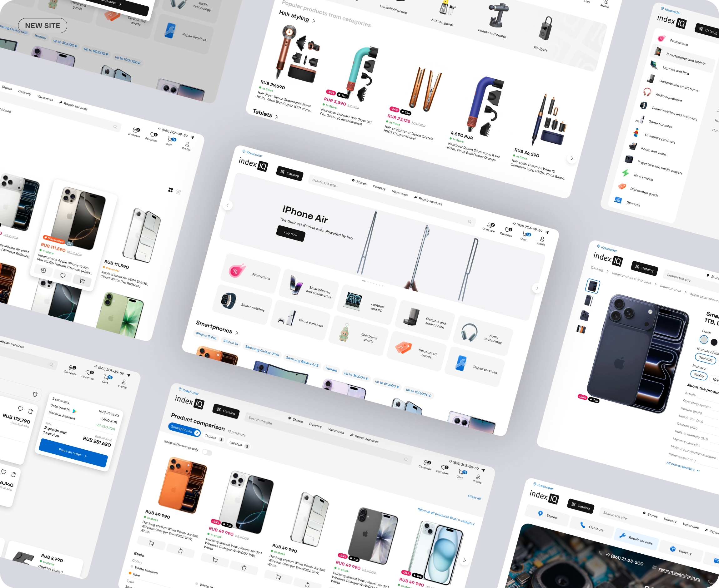
Task: Add the iPhone 16 Pro Max to cart
Action: (82, 280)
